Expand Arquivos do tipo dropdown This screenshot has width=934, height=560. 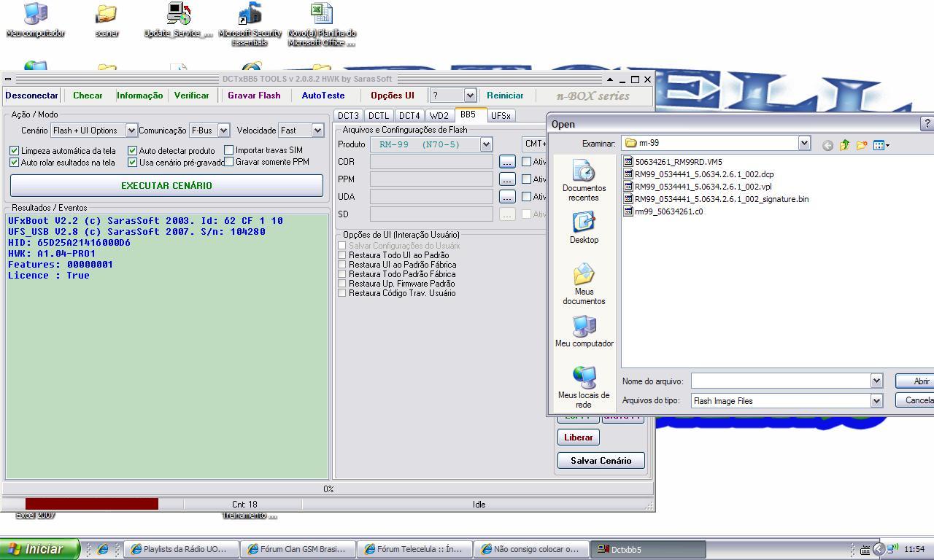point(876,400)
